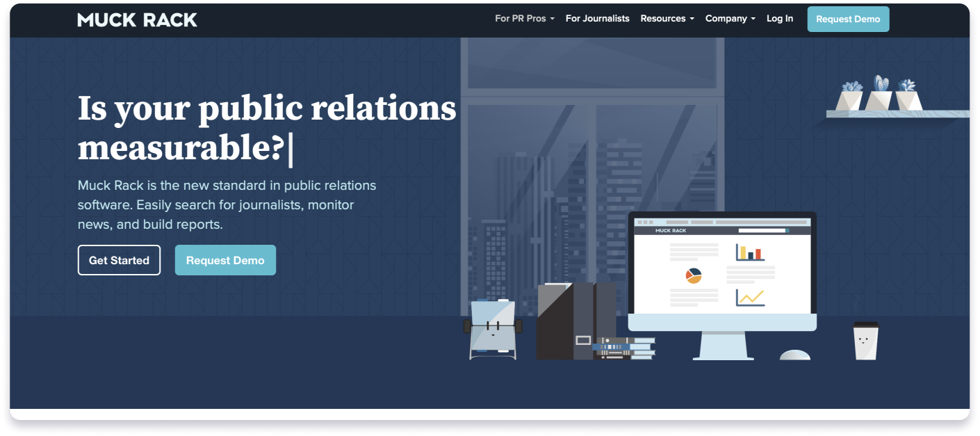Image resolution: width=980 pixels, height=436 pixels.
Task: Click the Muck Rack logo
Action: [137, 19]
